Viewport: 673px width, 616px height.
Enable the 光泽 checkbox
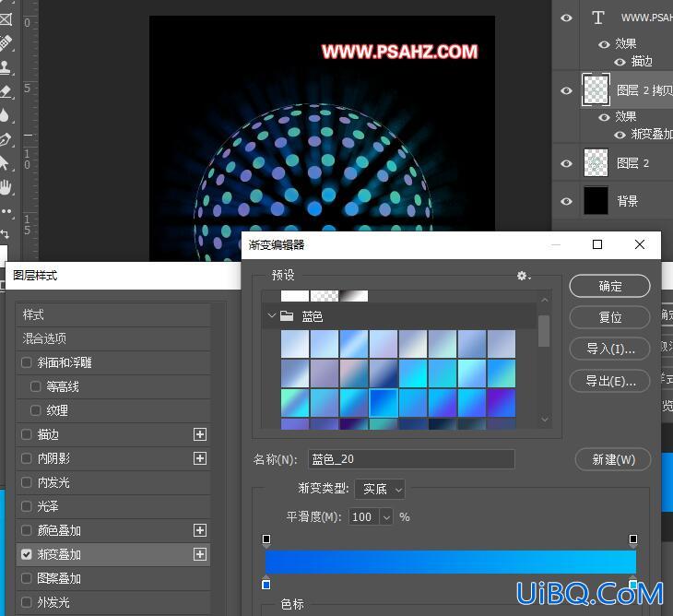[x=26, y=506]
